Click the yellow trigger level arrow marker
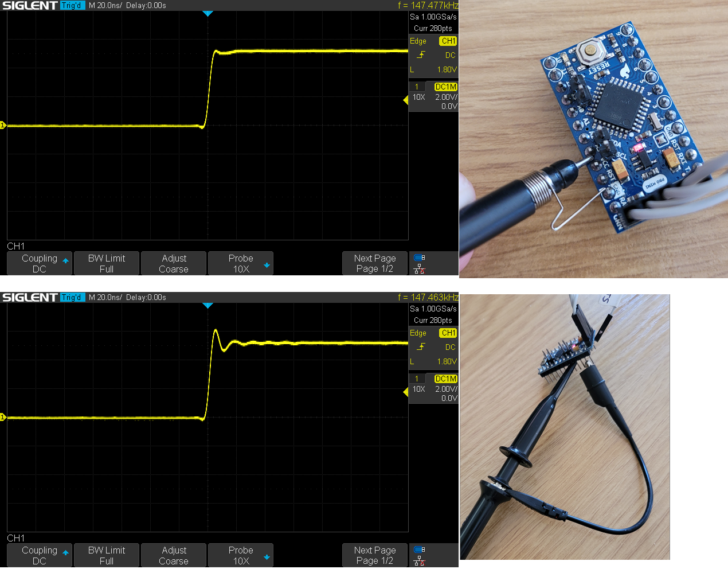Image resolution: width=728 pixels, height=569 pixels. click(x=405, y=100)
